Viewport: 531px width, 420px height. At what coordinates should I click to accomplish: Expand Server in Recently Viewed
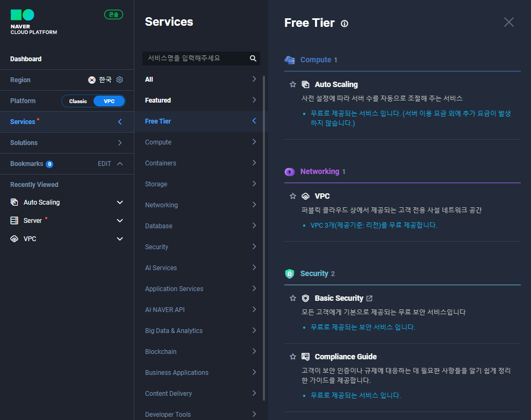(x=119, y=221)
